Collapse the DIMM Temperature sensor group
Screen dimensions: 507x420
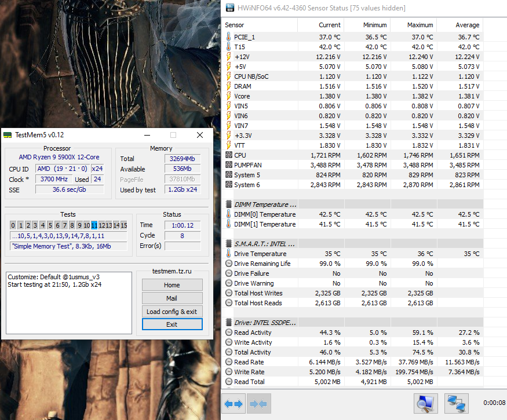(229, 204)
